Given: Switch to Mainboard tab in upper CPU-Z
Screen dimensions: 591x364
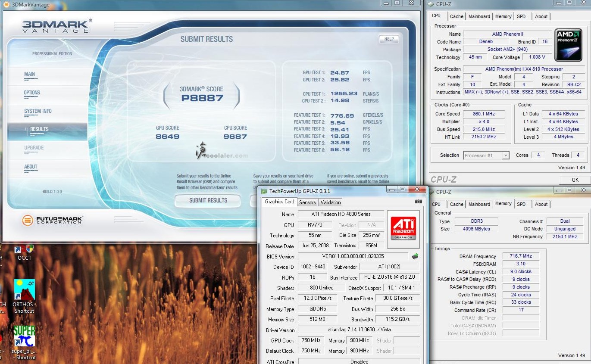Looking at the screenshot, I should point(479,16).
